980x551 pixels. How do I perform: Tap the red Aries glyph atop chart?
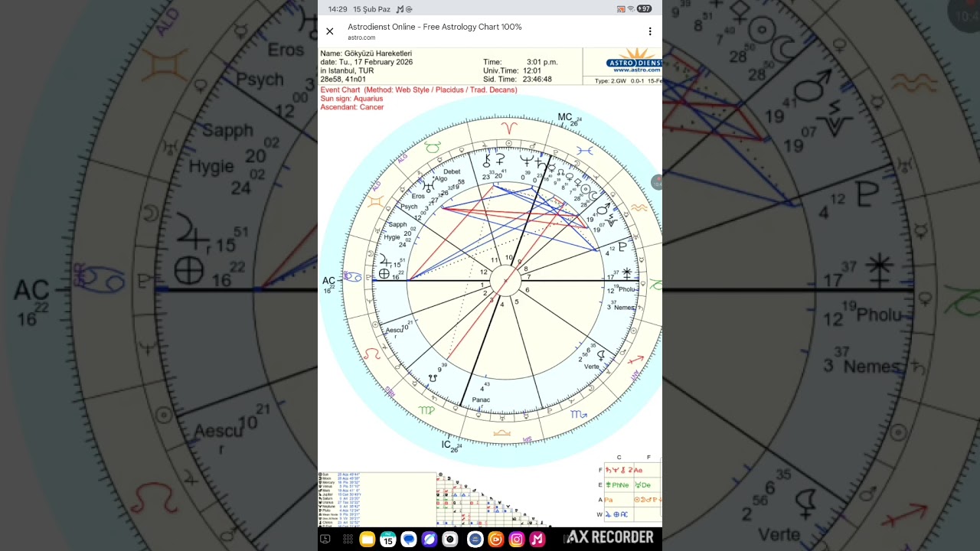(x=509, y=127)
